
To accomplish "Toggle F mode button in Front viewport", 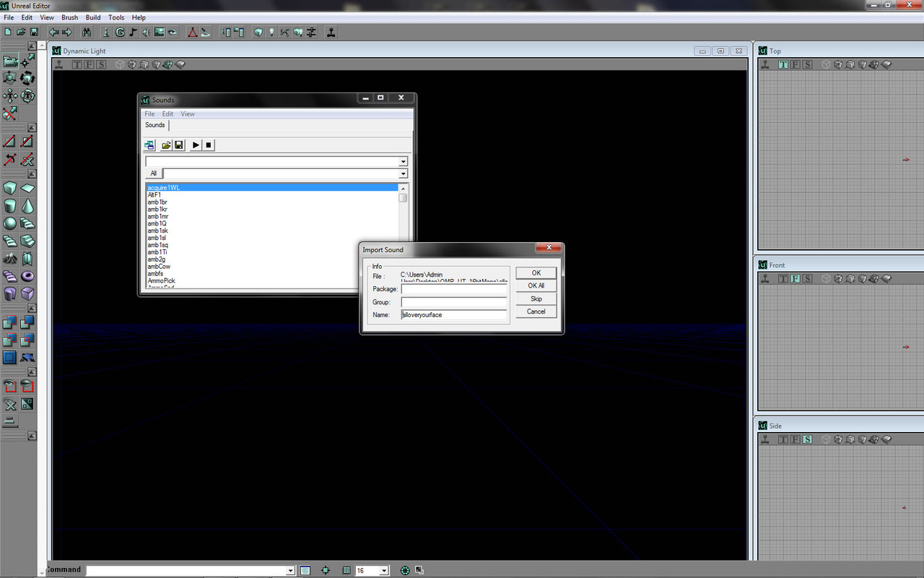I will [x=795, y=278].
